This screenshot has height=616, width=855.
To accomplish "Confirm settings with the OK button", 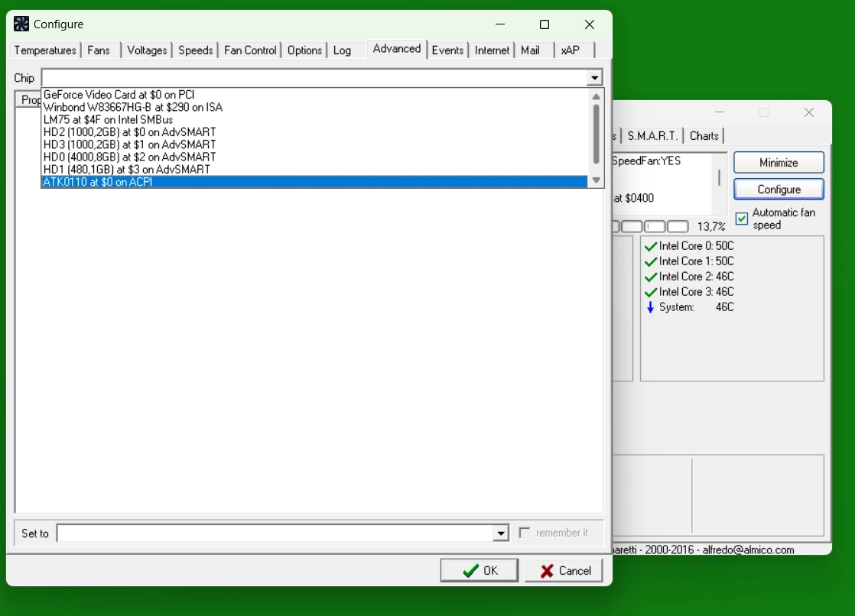I will 480,571.
